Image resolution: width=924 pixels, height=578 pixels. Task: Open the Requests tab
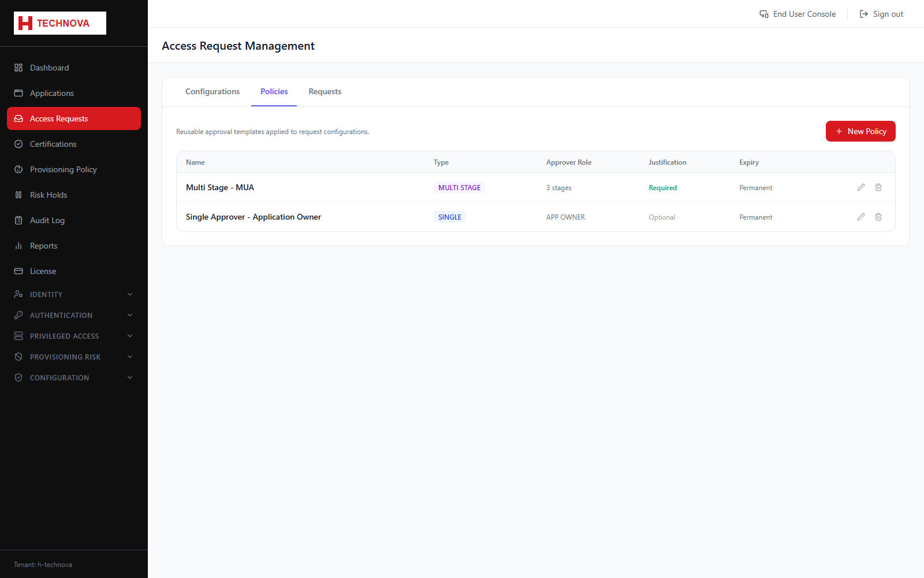tap(325, 91)
